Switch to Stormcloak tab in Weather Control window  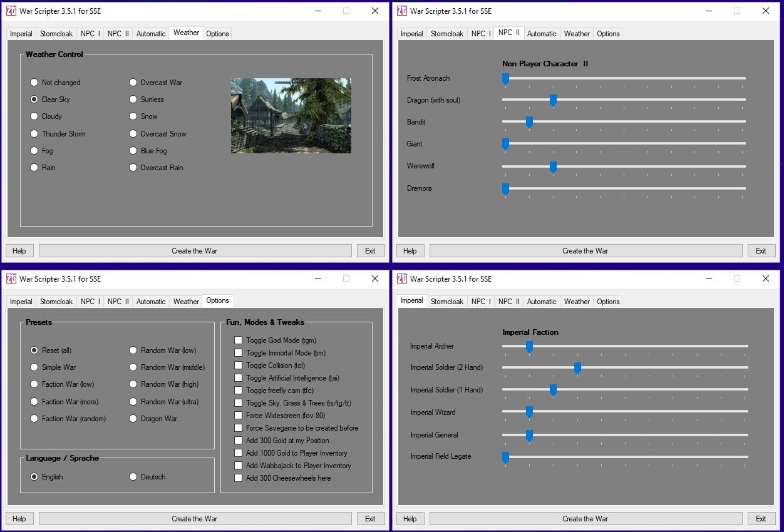click(x=56, y=34)
